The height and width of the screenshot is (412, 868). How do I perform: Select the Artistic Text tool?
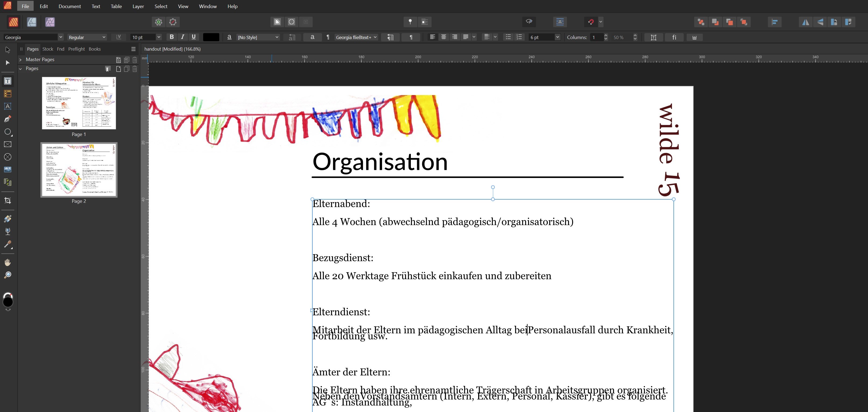click(8, 106)
